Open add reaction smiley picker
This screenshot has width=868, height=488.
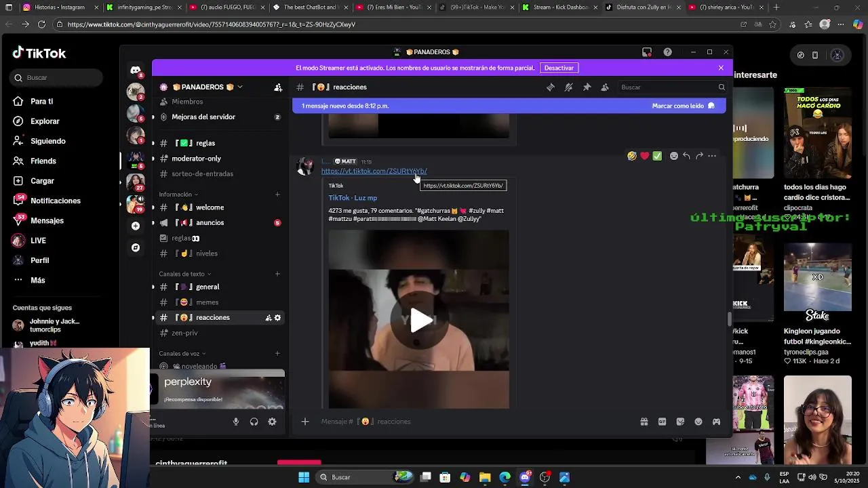[673, 156]
